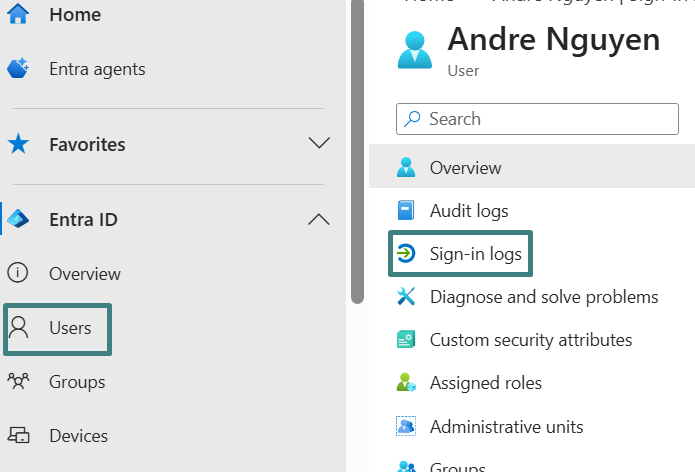Click the Entra agents sparkle icon
This screenshot has width=695, height=472.
click(x=18, y=69)
